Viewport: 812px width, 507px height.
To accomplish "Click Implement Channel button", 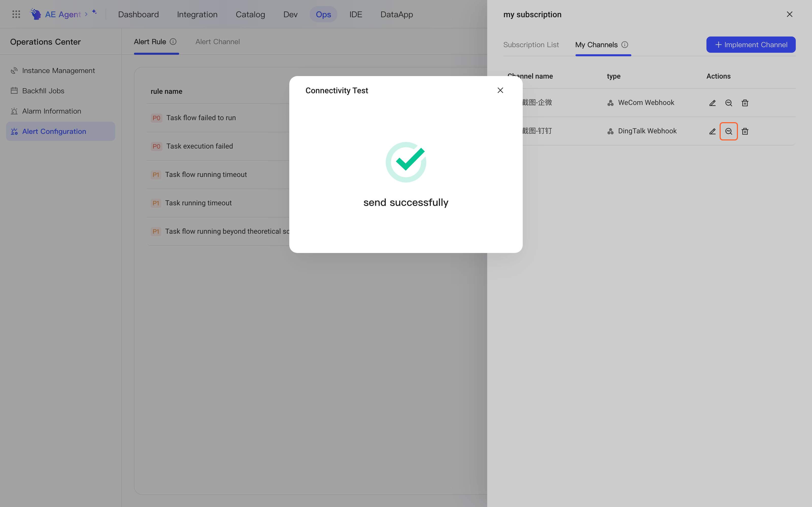I will pos(751,45).
